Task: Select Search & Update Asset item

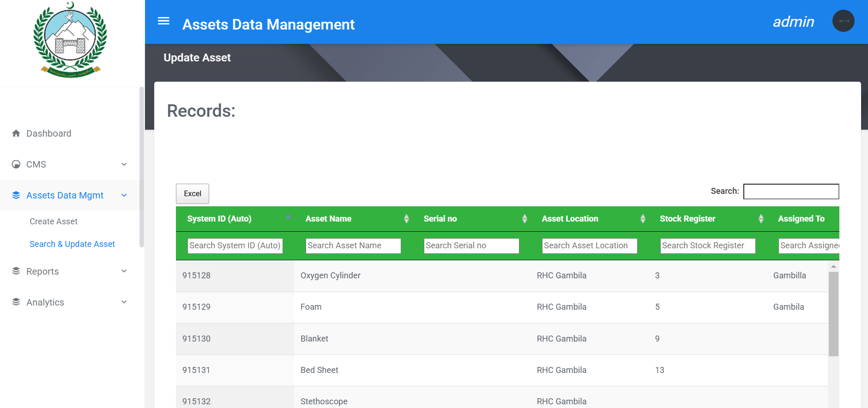Action: [72, 244]
